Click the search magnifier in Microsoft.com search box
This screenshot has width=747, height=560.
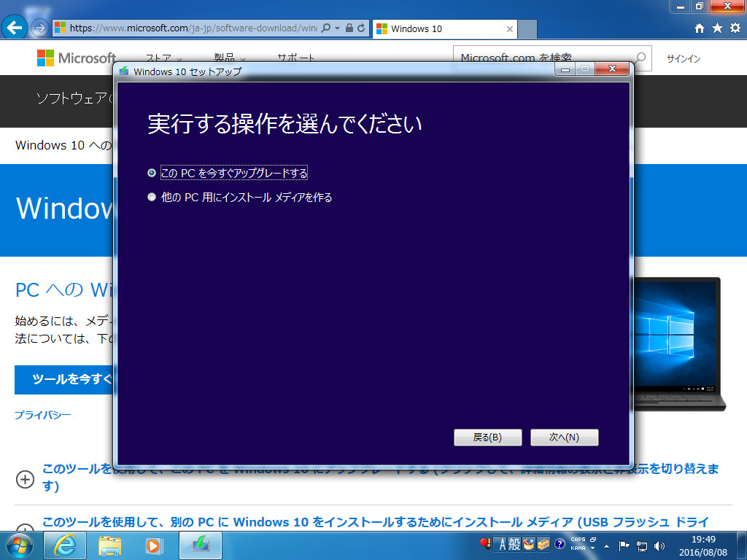tap(640, 58)
